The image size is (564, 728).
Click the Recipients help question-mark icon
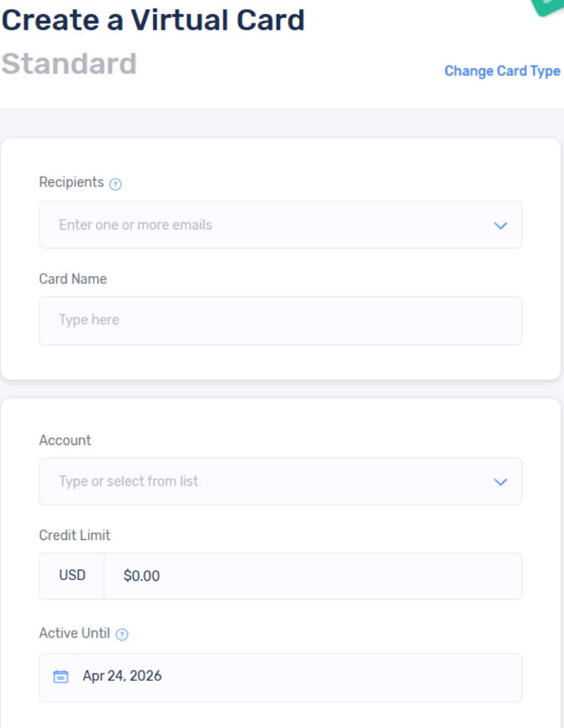pos(116,184)
